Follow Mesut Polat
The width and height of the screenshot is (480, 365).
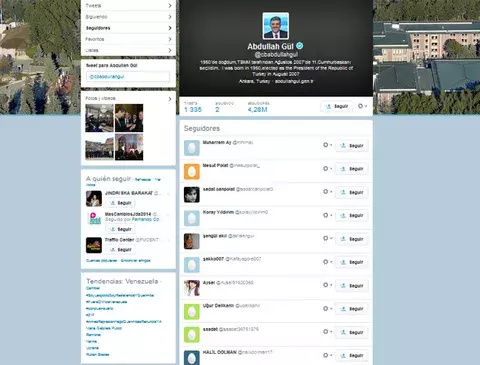(352, 169)
